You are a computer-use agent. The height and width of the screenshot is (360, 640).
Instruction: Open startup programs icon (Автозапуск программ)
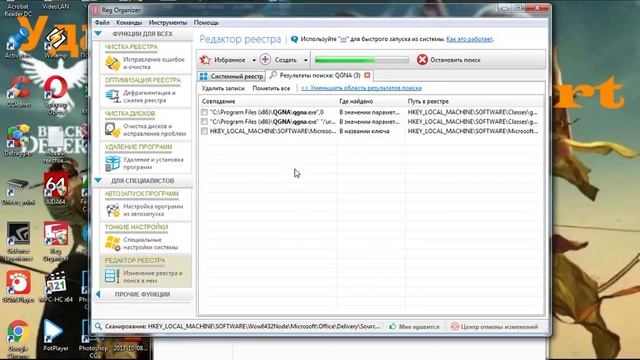[113, 210]
